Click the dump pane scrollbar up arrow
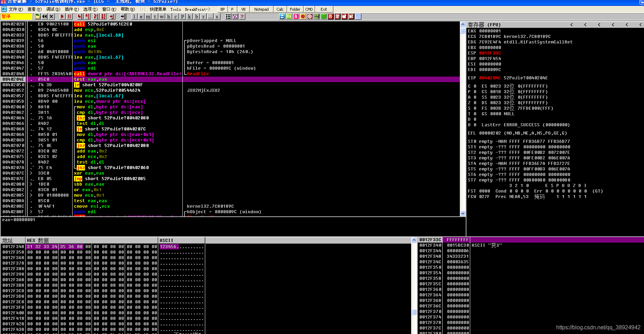The width and height of the screenshot is (644, 334). pyautogui.click(x=414, y=240)
